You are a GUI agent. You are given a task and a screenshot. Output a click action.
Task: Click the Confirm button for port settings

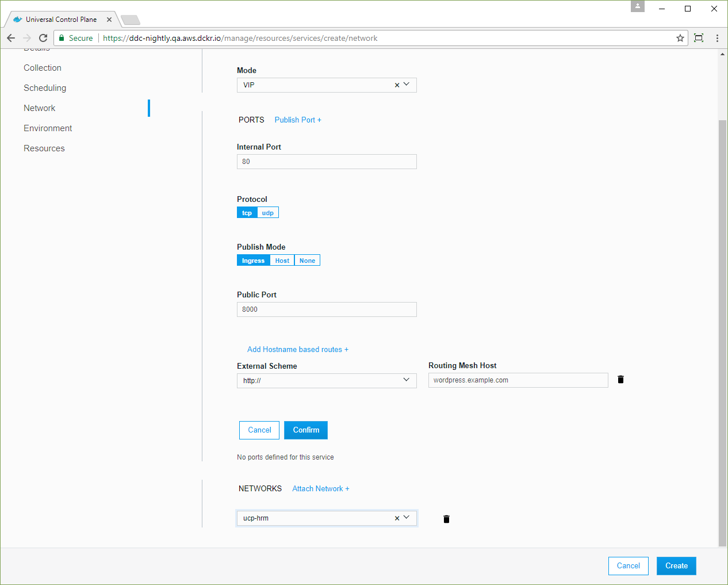tap(306, 430)
